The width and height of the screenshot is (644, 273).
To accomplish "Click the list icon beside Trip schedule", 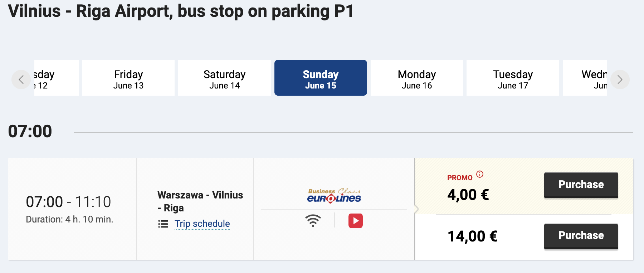I will pos(163,224).
